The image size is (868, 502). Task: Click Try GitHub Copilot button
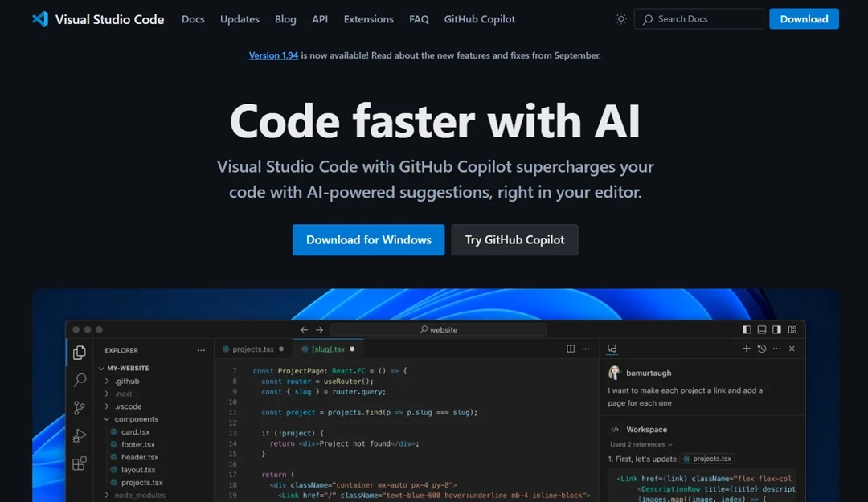point(515,239)
